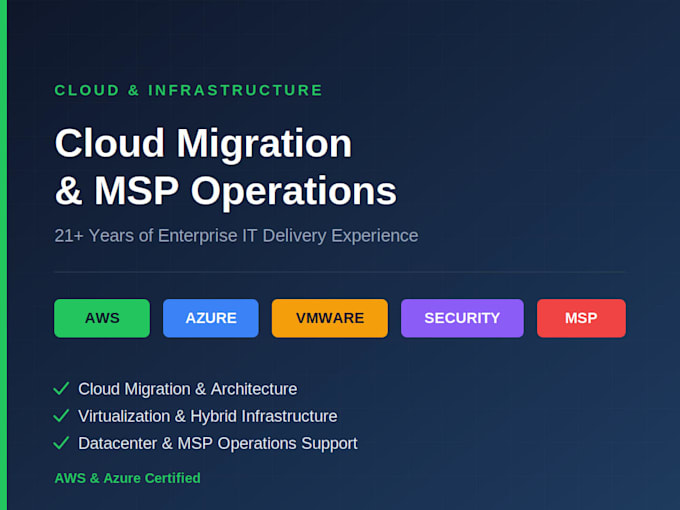Click the 'CLOUD & INFRASTRUCTURE' heading label
This screenshot has height=510, width=680.
[189, 90]
